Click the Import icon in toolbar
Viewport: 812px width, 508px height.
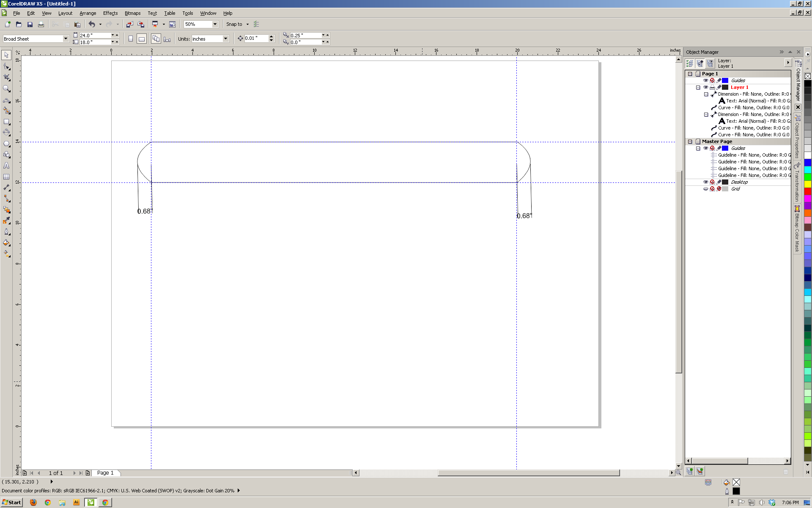tap(129, 24)
